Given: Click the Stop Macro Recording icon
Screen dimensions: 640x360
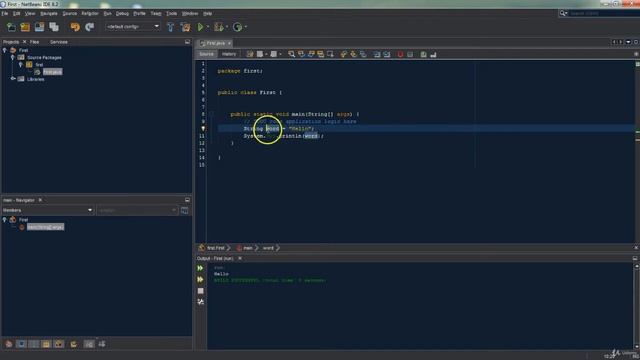Looking at the screenshot, I should click(410, 54).
